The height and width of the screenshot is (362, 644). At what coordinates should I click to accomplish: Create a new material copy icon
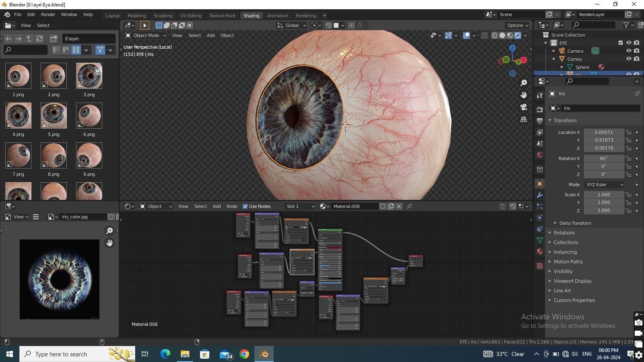[x=391, y=206]
